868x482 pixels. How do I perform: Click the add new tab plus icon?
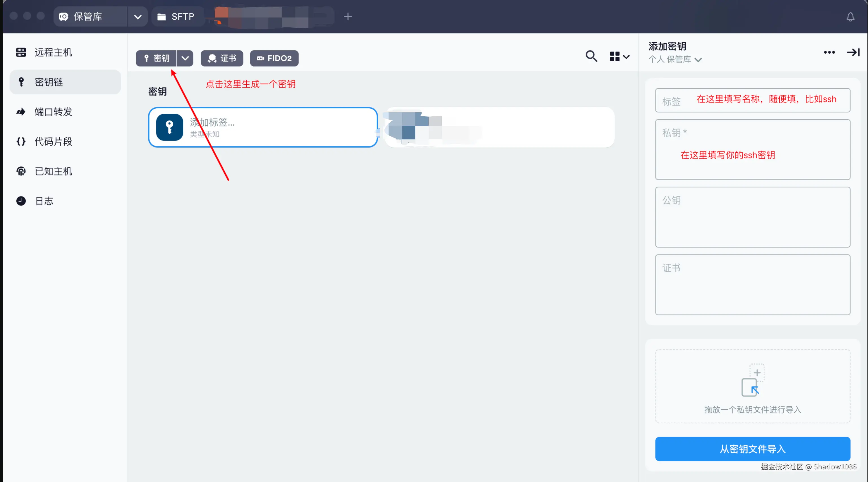348,17
